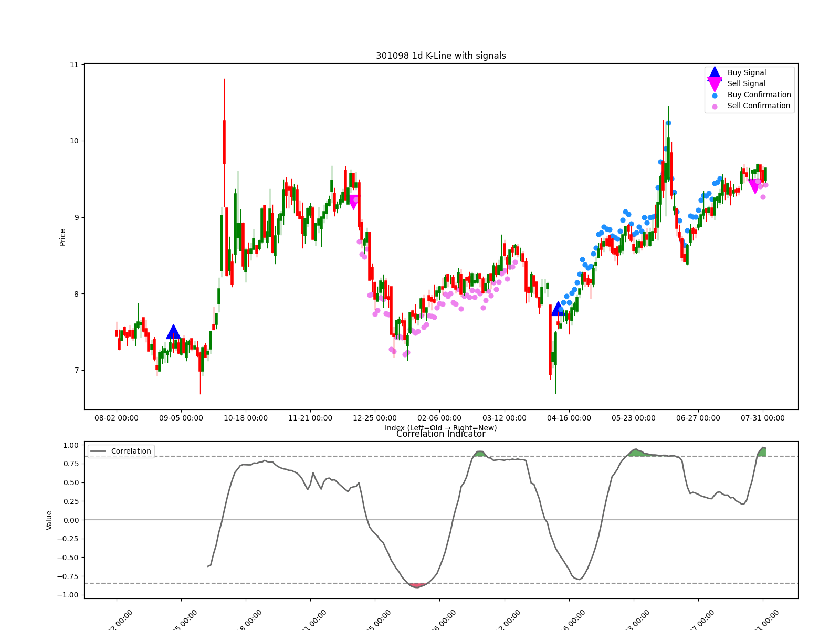The height and width of the screenshot is (630, 840).
Task: Click the correlation tick label '−0.50'
Action: [68, 558]
